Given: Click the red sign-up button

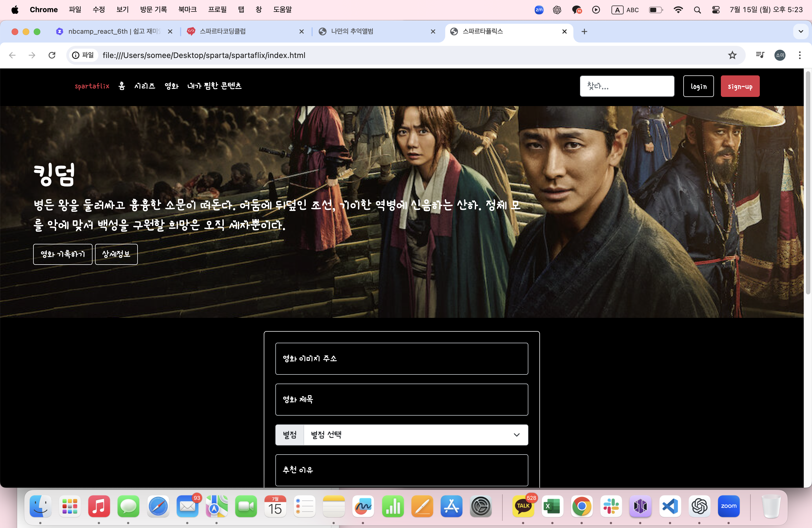Looking at the screenshot, I should (x=740, y=86).
